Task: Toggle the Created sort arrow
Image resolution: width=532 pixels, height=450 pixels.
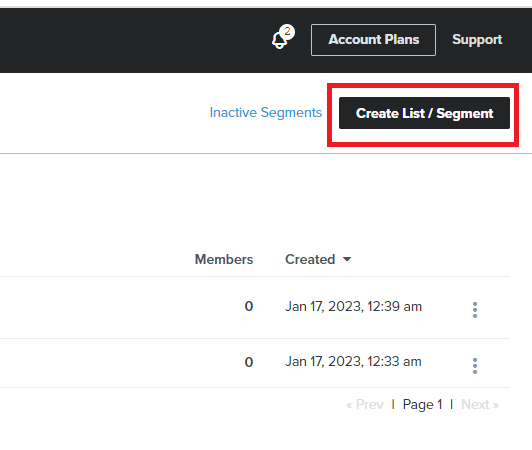Action: click(347, 260)
